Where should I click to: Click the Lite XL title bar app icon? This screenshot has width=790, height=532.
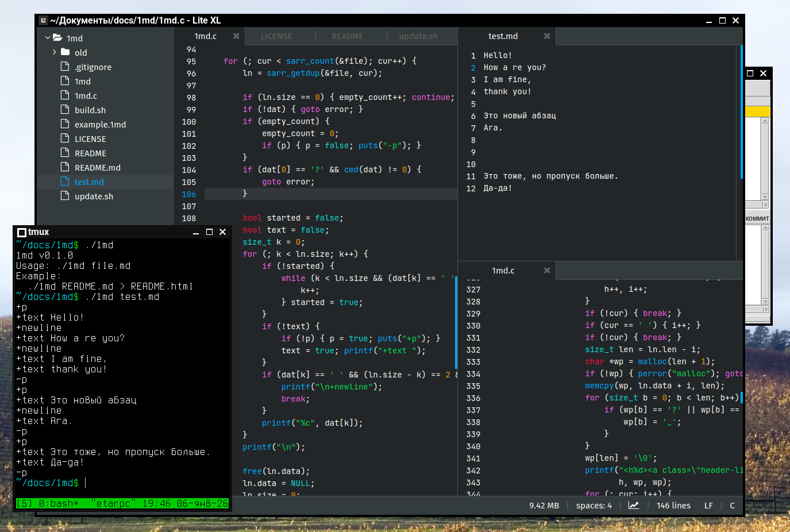[x=43, y=21]
